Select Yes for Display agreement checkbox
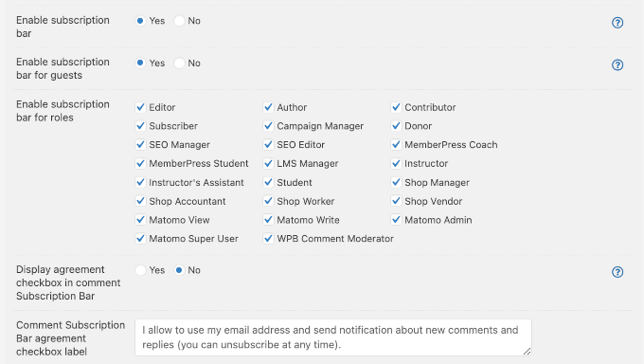The image size is (644, 364). (140, 270)
